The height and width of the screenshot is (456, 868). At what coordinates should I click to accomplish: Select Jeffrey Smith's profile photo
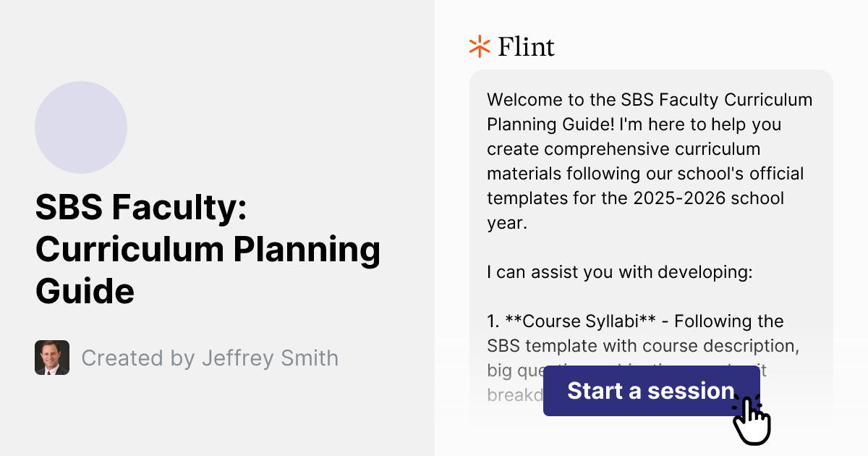pyautogui.click(x=52, y=358)
